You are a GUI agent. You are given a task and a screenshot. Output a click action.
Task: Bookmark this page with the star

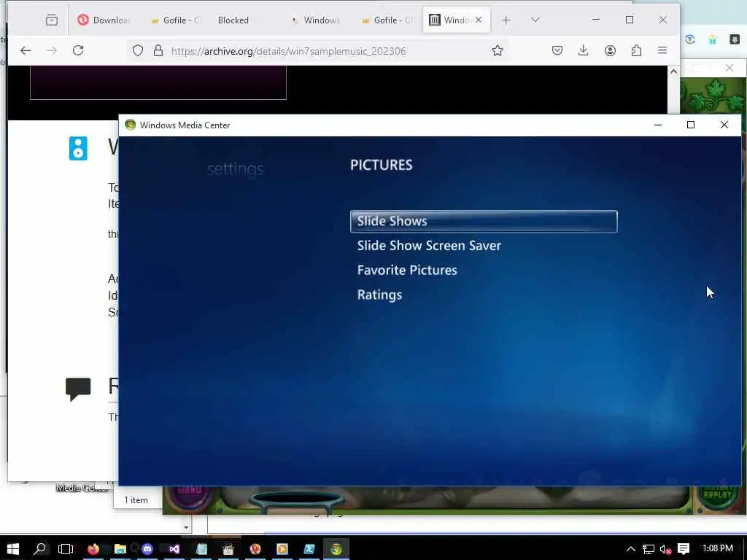click(x=498, y=50)
